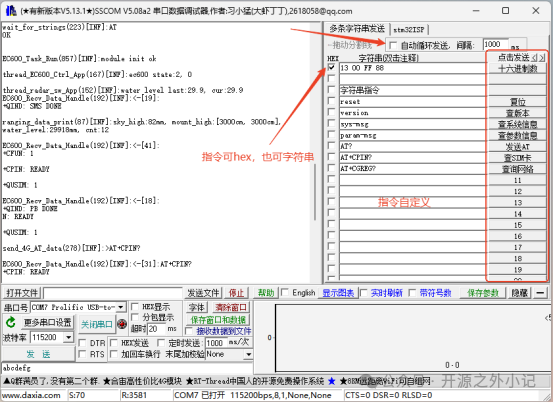554x403 pixels.
Task: Click the send button labeled 11
Action: pos(517,180)
